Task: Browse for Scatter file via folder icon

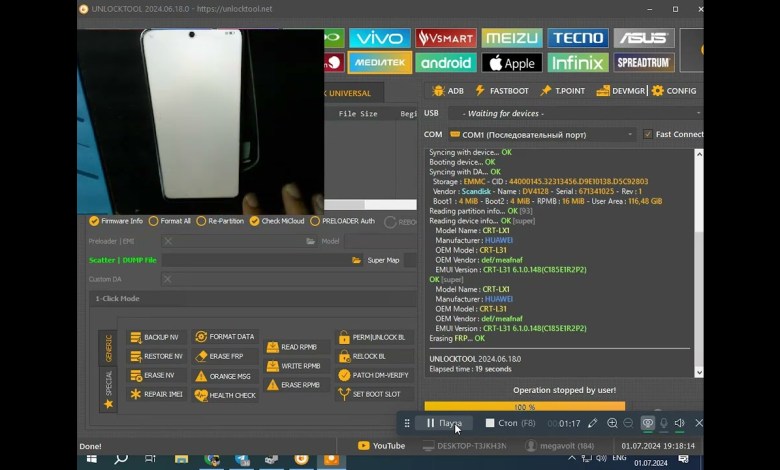Action: (356, 260)
